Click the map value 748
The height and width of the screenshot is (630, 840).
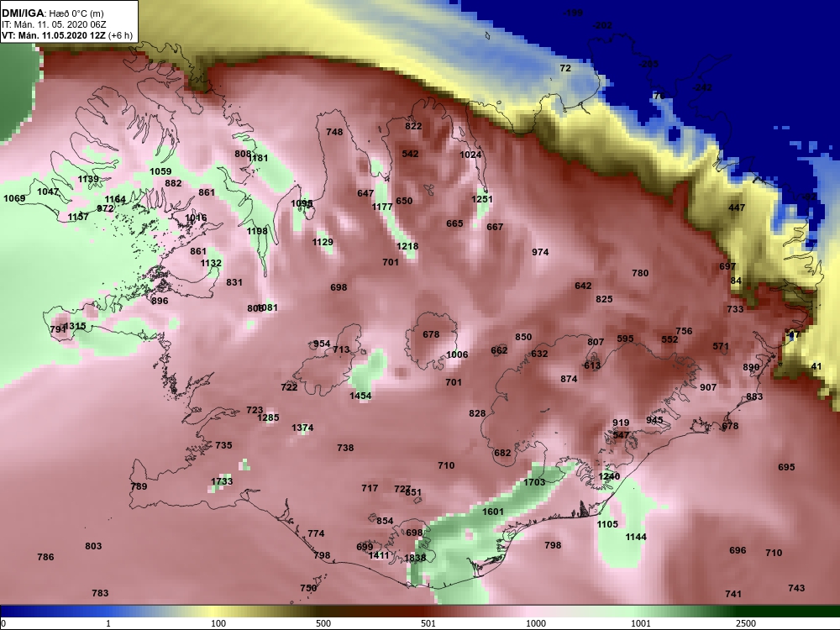[x=334, y=132]
